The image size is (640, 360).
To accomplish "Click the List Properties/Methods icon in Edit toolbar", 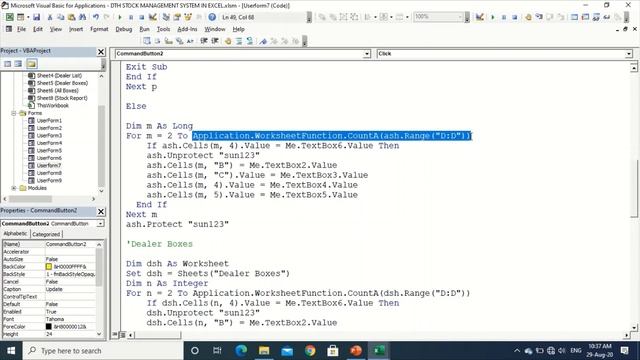I will coord(147,41).
